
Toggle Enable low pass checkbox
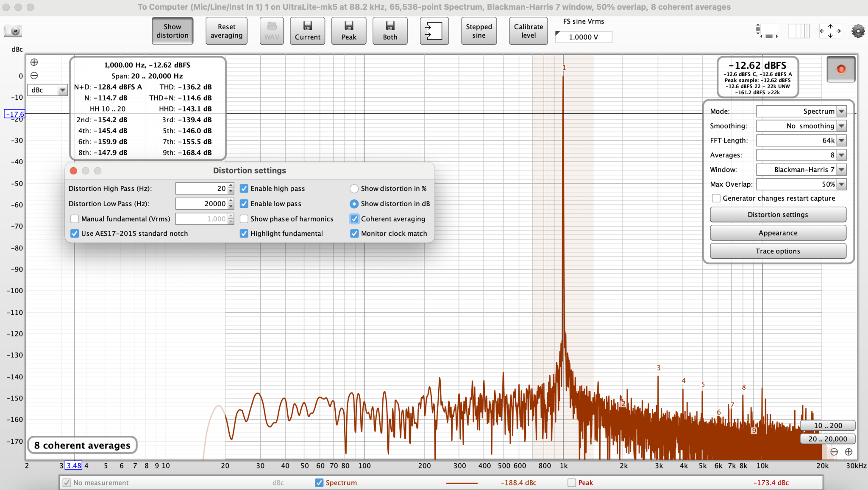pyautogui.click(x=244, y=204)
